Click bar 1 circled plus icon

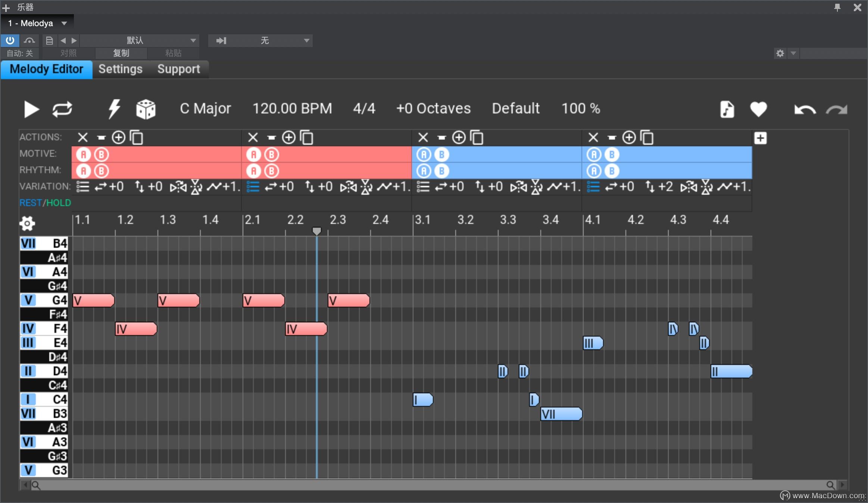coord(118,138)
